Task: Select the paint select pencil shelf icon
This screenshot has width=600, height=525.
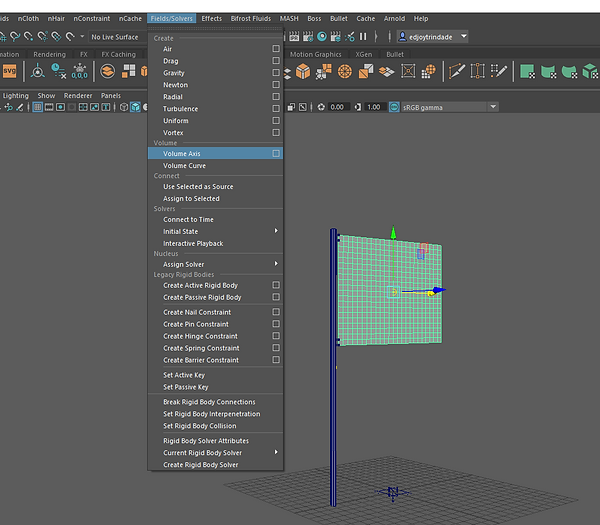Action: click(498, 71)
